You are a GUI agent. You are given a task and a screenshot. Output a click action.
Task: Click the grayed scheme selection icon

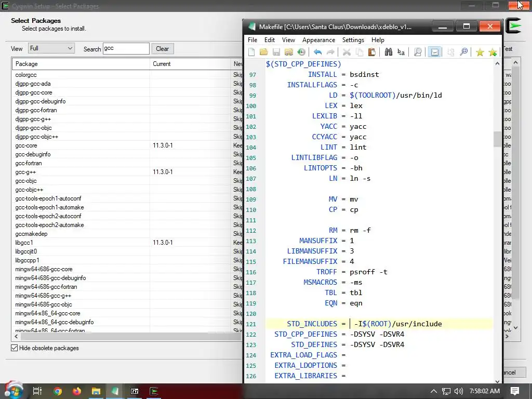coord(451,52)
